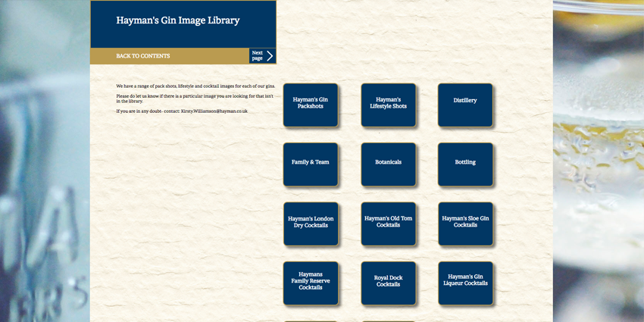Click the 'We have a range of pack shots' paragraph
Image resolution: width=644 pixels, height=322 pixels.
[195, 86]
